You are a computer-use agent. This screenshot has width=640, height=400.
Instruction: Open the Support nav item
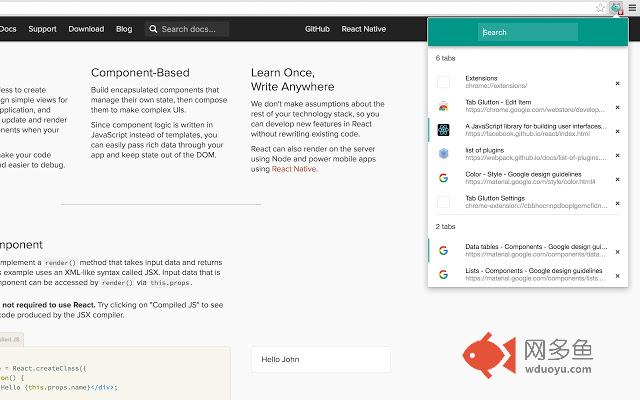tap(42, 29)
